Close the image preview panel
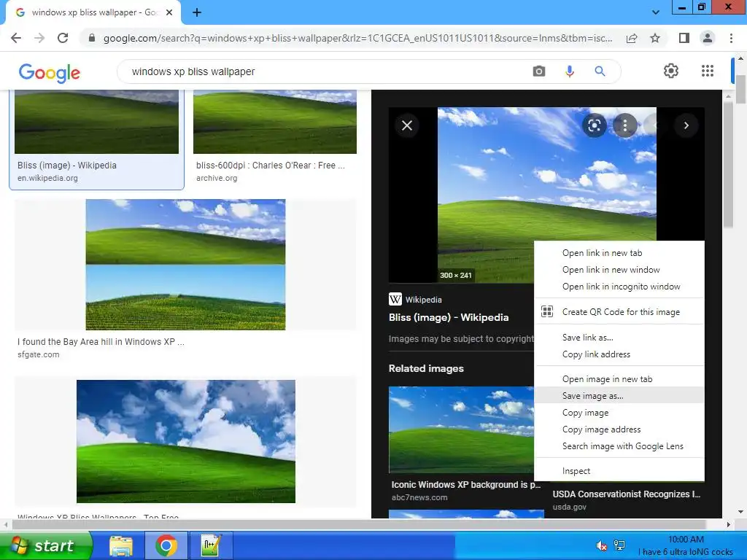The height and width of the screenshot is (560, 747). click(x=407, y=125)
